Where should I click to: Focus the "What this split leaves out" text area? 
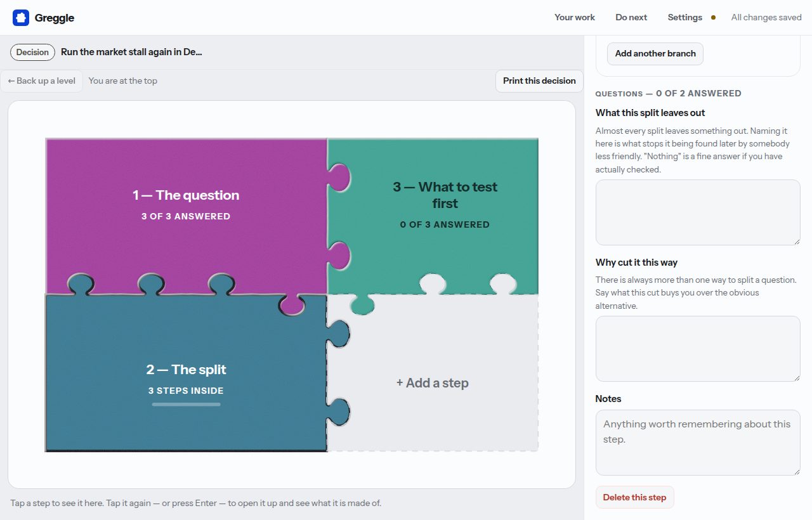[x=698, y=212]
